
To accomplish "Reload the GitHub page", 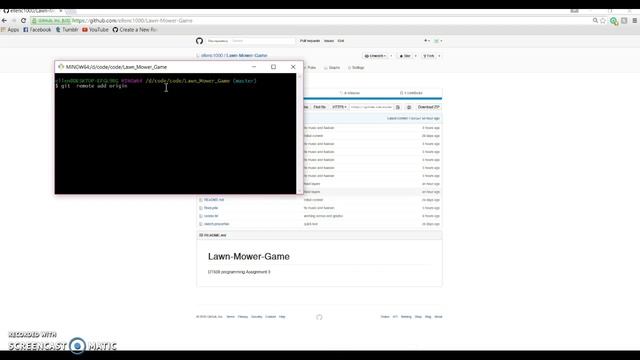I will 23,20.
